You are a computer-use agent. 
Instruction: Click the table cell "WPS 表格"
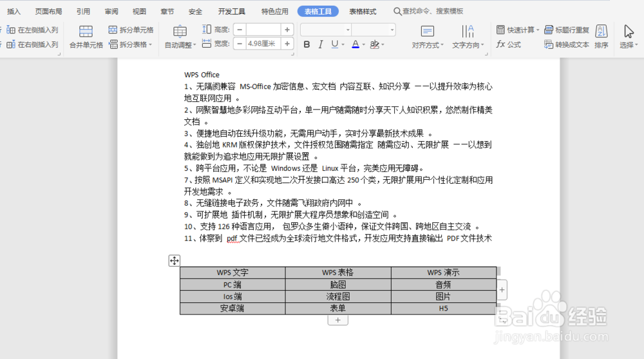338,273
